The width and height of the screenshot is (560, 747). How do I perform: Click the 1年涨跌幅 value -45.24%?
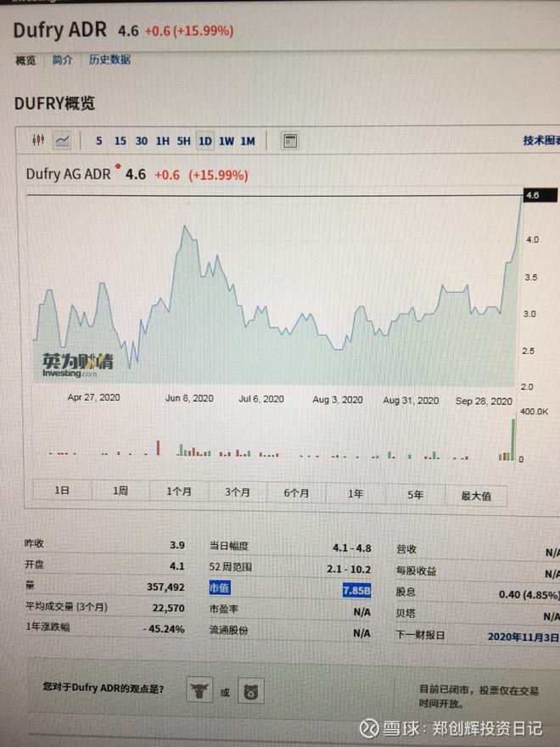[x=163, y=629]
